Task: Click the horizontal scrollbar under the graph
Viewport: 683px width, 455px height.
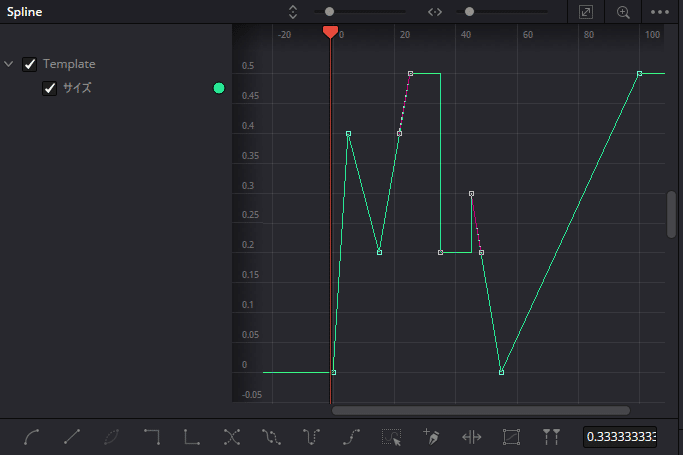Action: point(481,410)
